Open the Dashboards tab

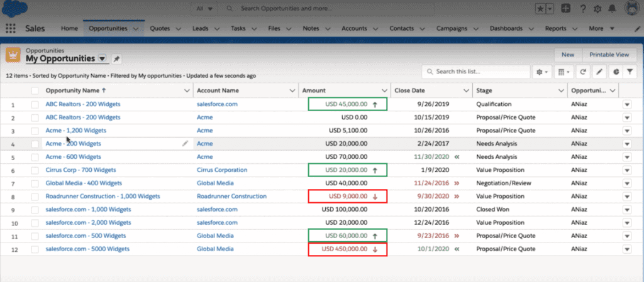point(506,29)
